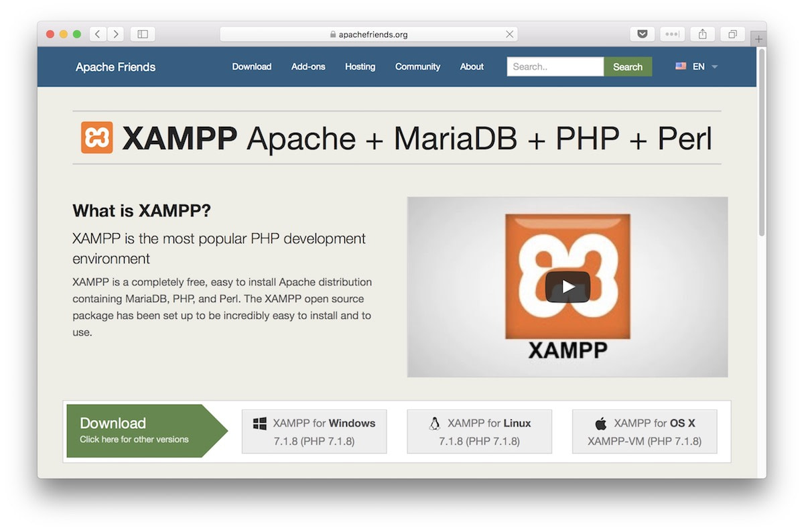Click the page vertical scrollbar

tap(762, 142)
